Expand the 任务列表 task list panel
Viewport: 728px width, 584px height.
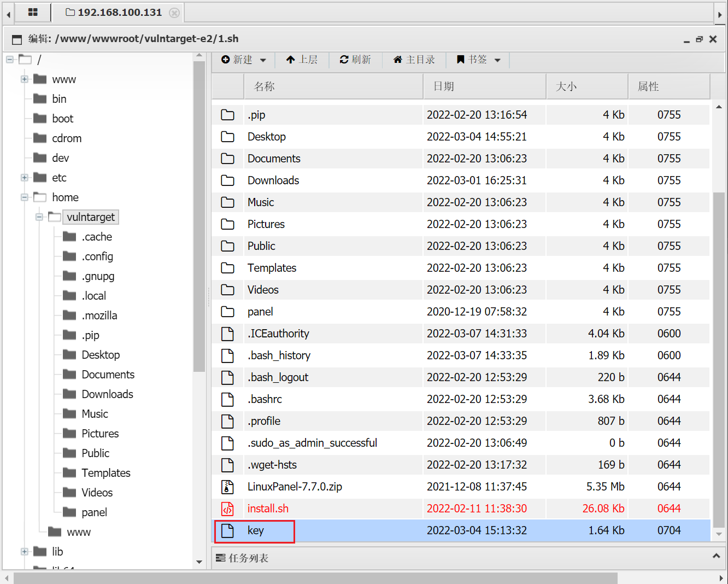(716, 556)
